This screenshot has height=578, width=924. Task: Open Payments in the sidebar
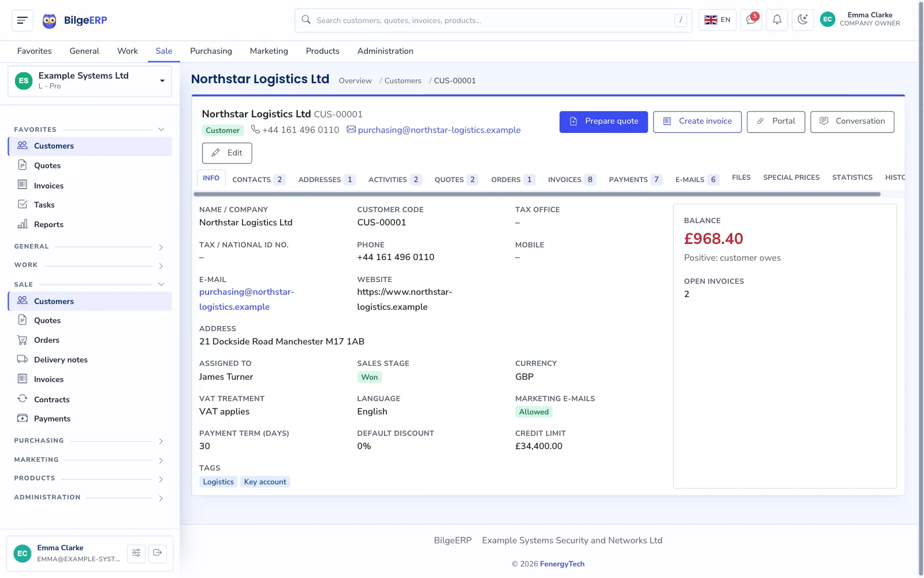tap(90, 418)
